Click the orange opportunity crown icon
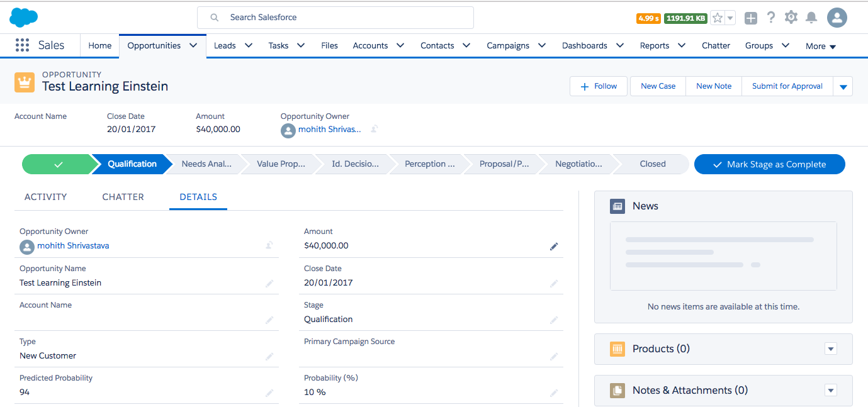This screenshot has height=407, width=868. click(x=25, y=82)
